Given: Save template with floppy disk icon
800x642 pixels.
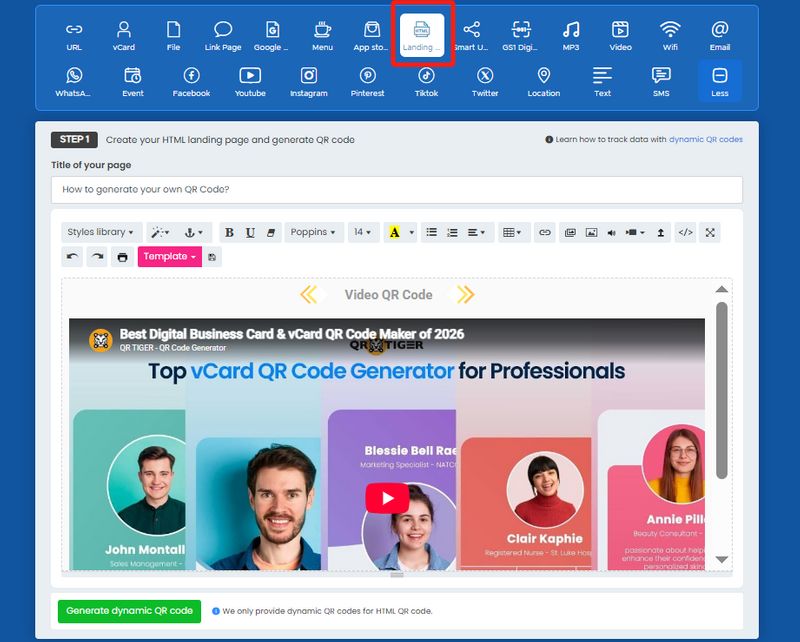Looking at the screenshot, I should point(212,257).
